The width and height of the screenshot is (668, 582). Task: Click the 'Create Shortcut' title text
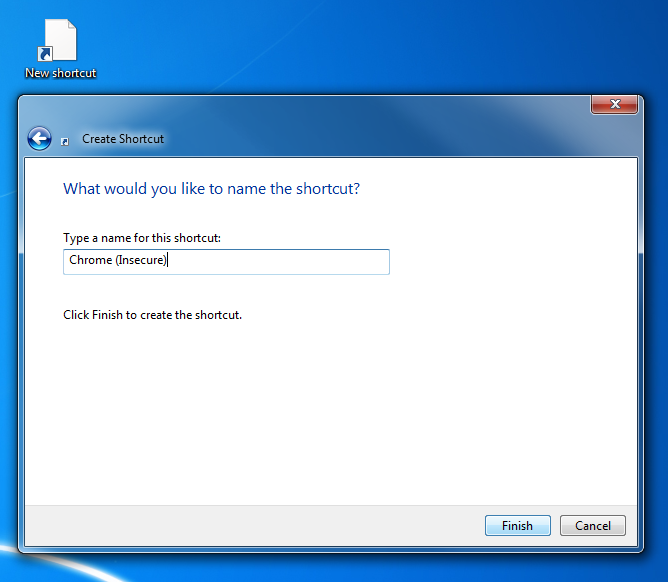pos(123,139)
